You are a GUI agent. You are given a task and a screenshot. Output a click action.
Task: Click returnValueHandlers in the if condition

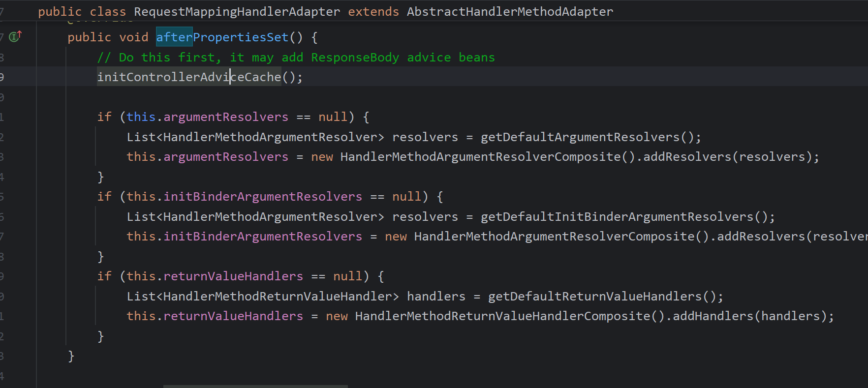(x=233, y=276)
